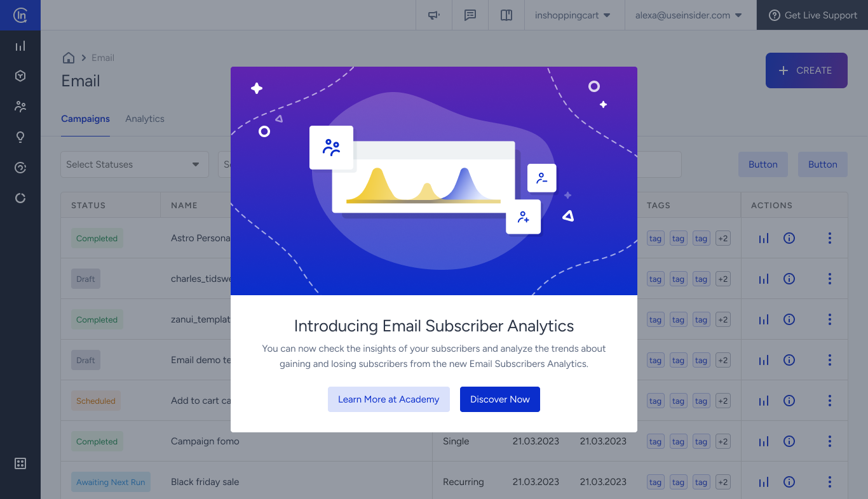The width and height of the screenshot is (868, 499).
Task: Open info icon for Astro Persona row
Action: coord(789,238)
